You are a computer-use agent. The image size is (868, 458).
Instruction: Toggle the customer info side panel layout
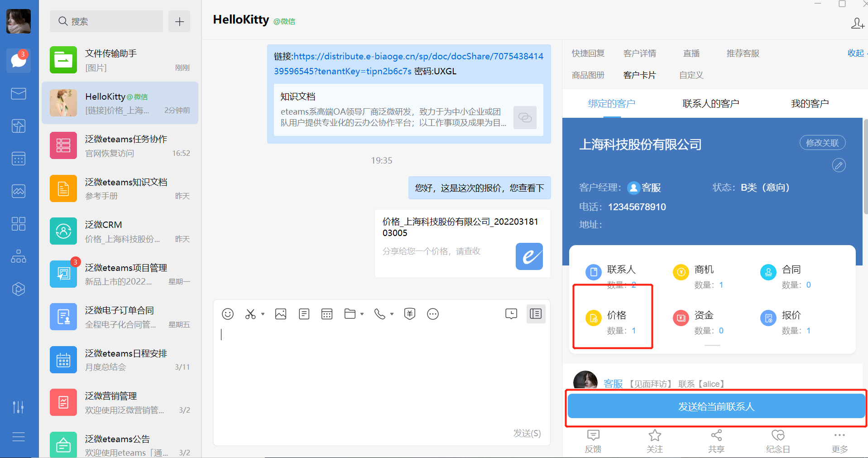(x=536, y=313)
